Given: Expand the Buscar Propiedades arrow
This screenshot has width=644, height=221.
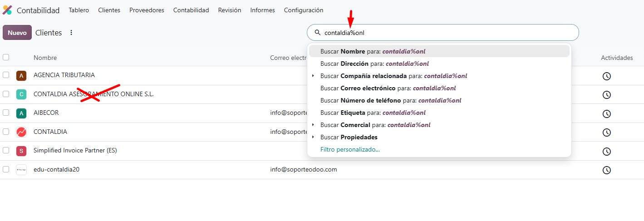Looking at the screenshot, I should point(313,137).
